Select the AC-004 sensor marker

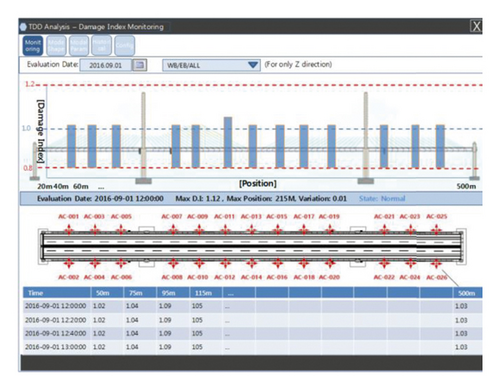95,263
